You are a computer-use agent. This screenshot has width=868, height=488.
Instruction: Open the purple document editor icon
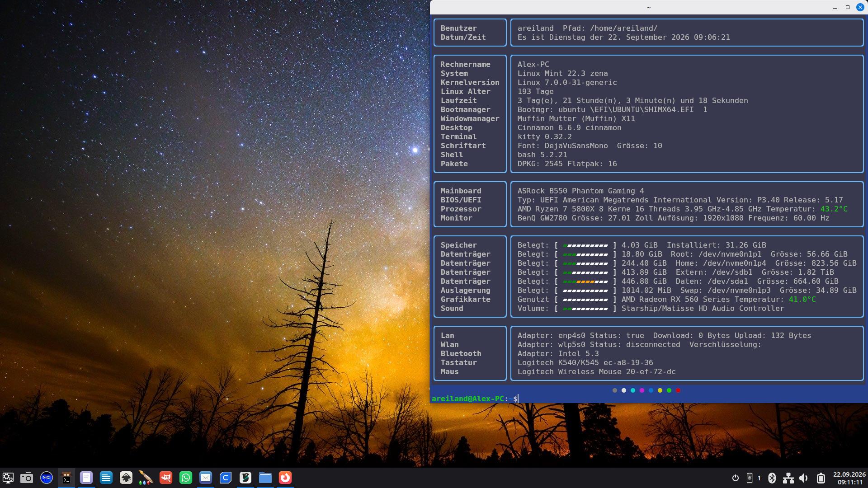click(86, 478)
